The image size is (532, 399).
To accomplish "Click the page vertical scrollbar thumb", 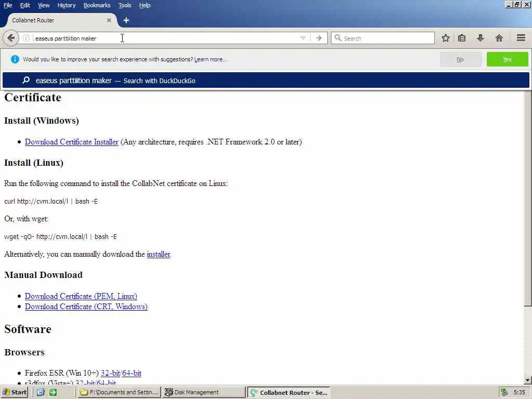I will coord(528,198).
